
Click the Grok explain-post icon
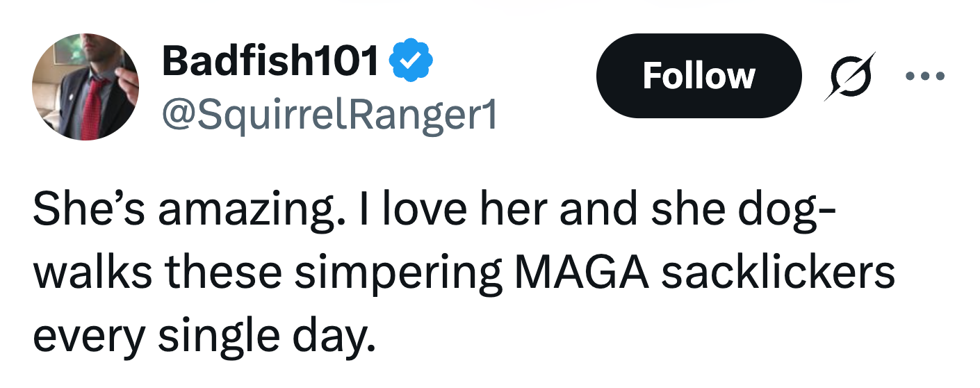pyautogui.click(x=849, y=76)
